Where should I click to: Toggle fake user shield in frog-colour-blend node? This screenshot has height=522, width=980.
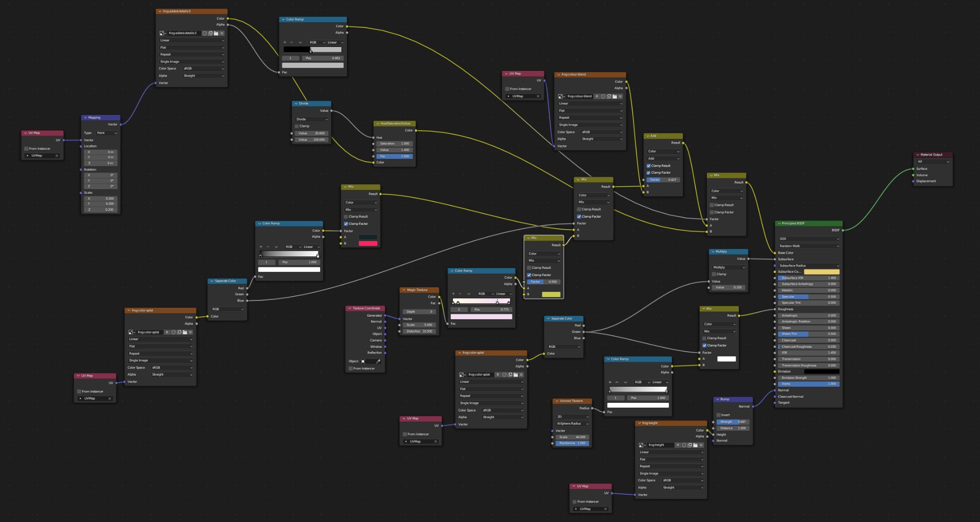click(x=603, y=96)
